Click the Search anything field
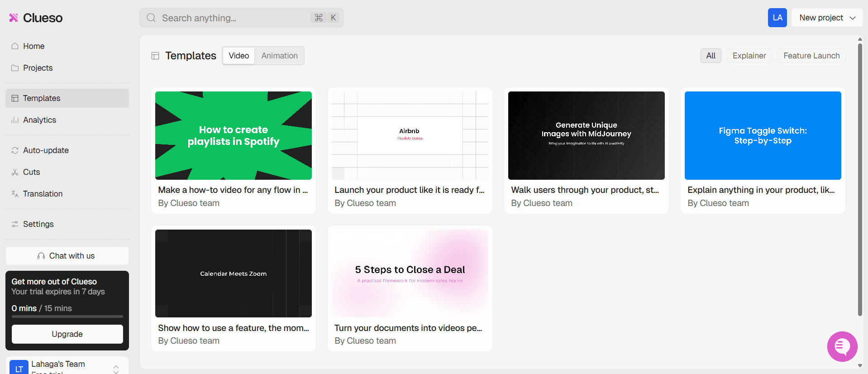 tap(241, 18)
